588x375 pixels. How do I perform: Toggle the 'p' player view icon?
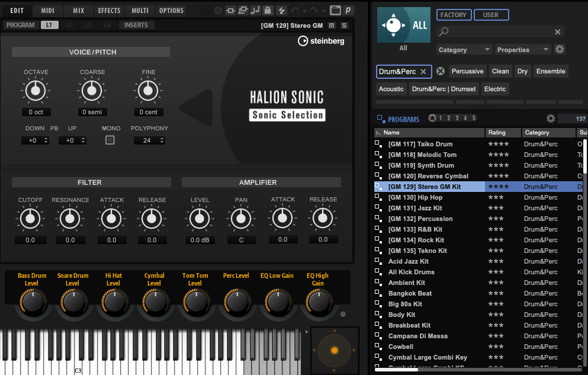pos(348,11)
